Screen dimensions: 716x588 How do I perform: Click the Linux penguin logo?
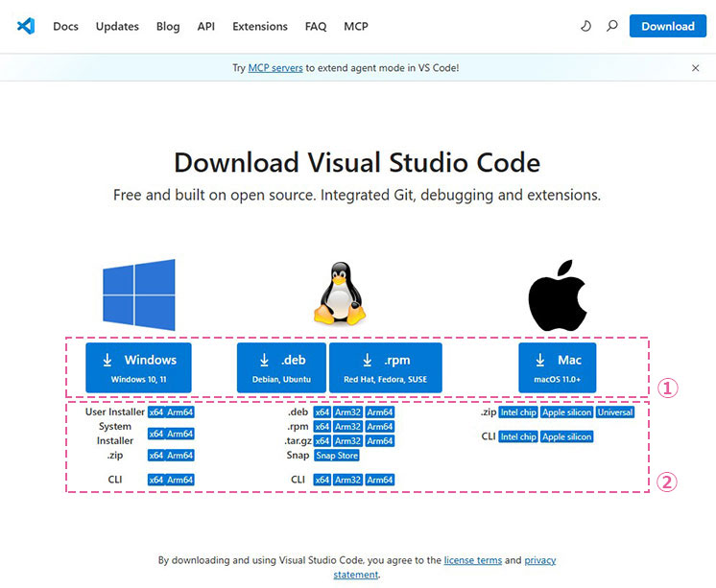click(x=340, y=294)
